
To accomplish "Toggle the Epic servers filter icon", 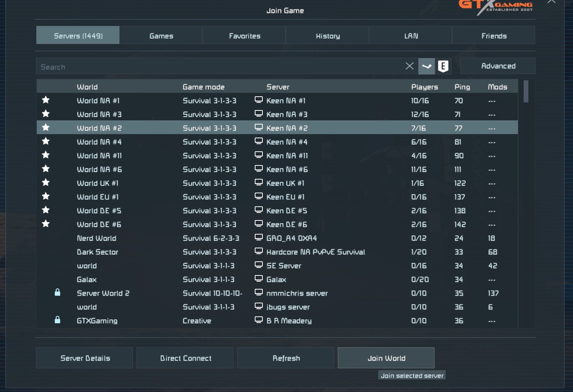I will pyautogui.click(x=443, y=66).
